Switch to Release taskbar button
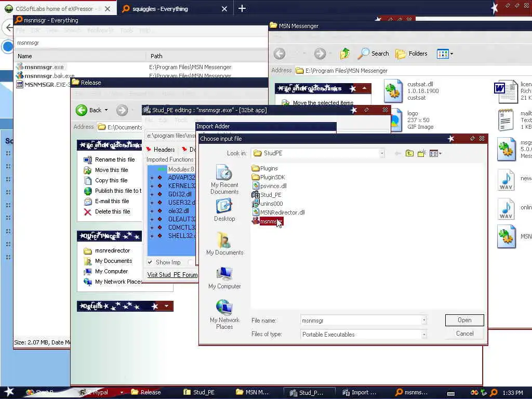The height and width of the screenshot is (399, 532). tap(147, 392)
